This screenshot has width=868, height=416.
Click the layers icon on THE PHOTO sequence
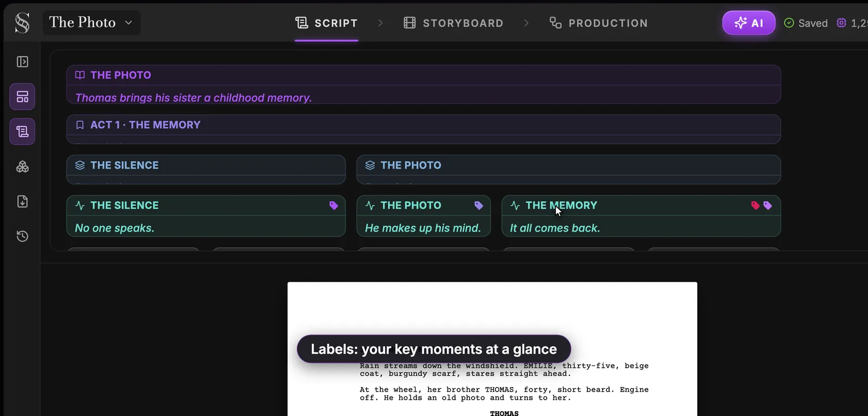(x=370, y=165)
